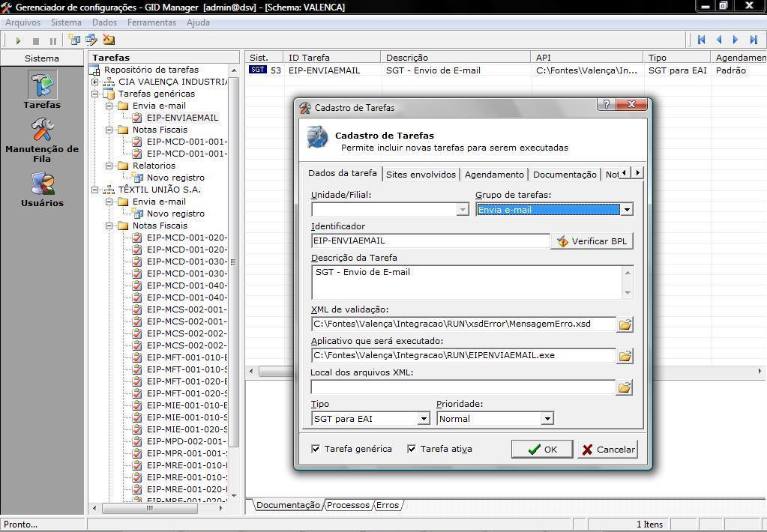
Task: Browse for the Aplicativo executable file
Action: tap(625, 356)
